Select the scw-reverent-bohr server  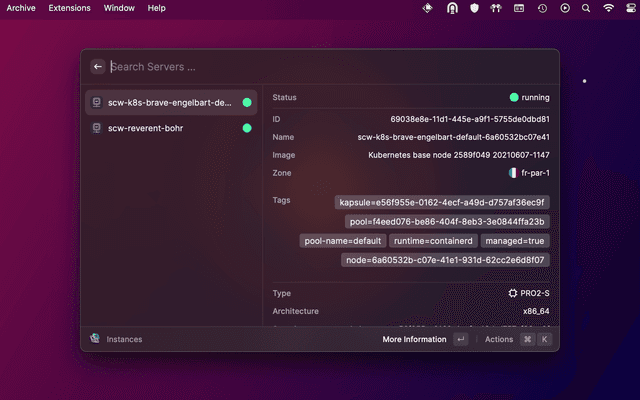146,128
